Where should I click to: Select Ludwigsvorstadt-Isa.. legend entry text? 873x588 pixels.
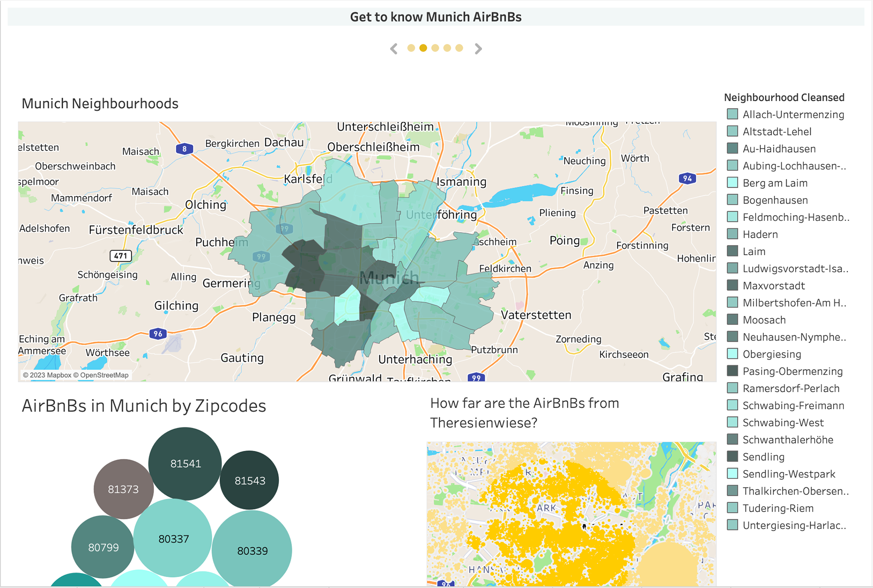coord(796,269)
